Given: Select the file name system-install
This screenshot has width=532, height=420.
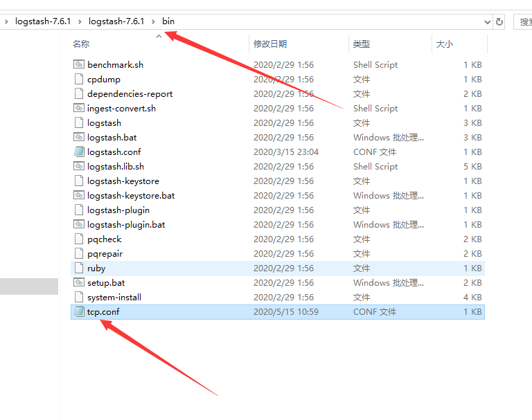Looking at the screenshot, I should 114,298.
